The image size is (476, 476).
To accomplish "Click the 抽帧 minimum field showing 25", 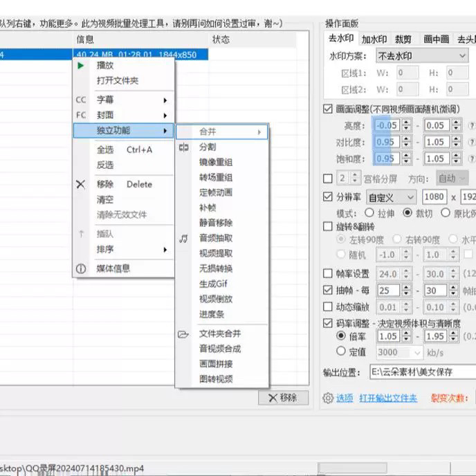I will (x=388, y=291).
